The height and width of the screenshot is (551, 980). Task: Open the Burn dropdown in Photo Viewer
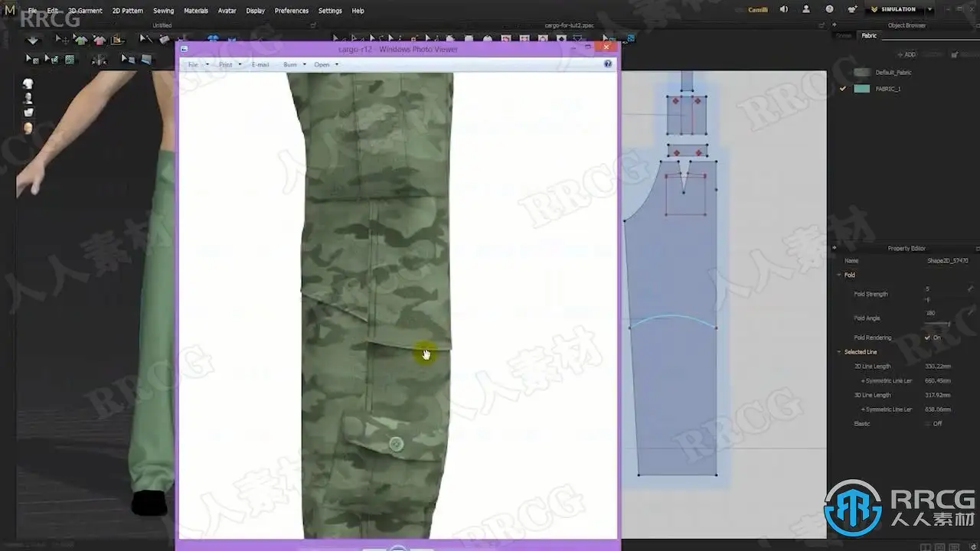coord(294,64)
